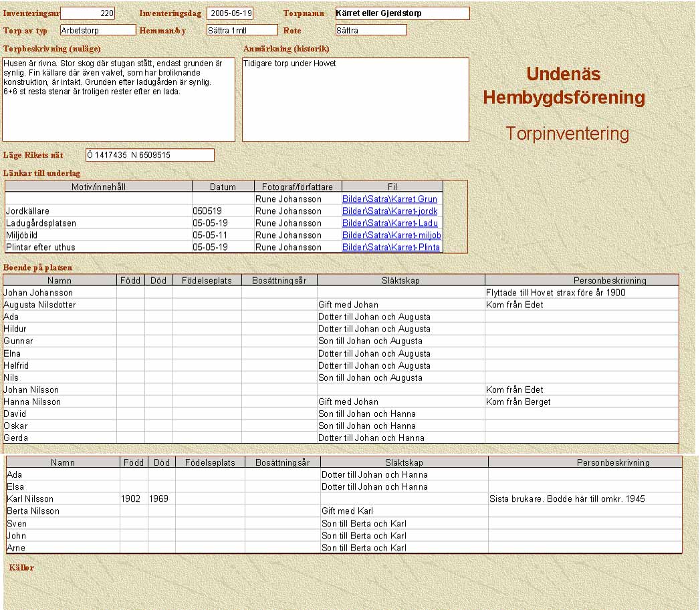Open the Bilder\Satra\Karret Grun file link
The height and width of the screenshot is (610, 700).
390,199
